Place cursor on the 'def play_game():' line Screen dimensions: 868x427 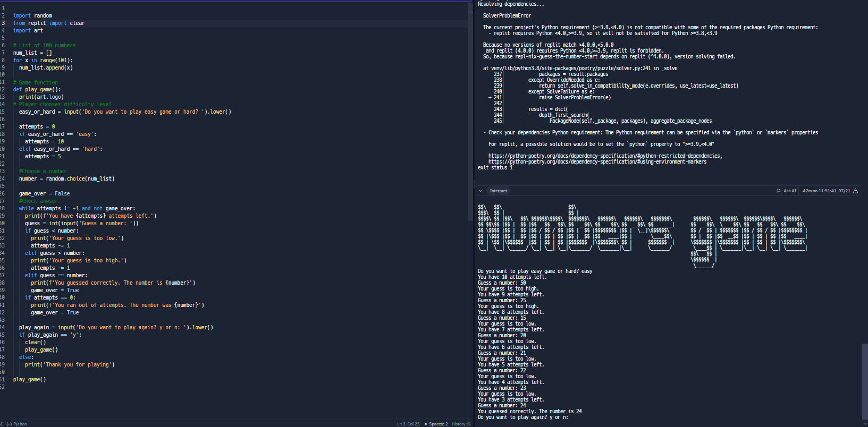[37, 89]
